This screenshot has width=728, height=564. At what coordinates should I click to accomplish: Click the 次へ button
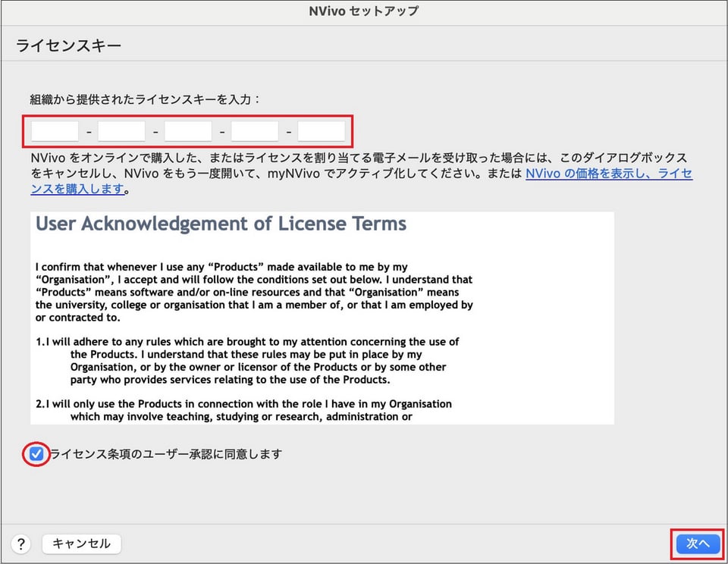[x=698, y=544]
